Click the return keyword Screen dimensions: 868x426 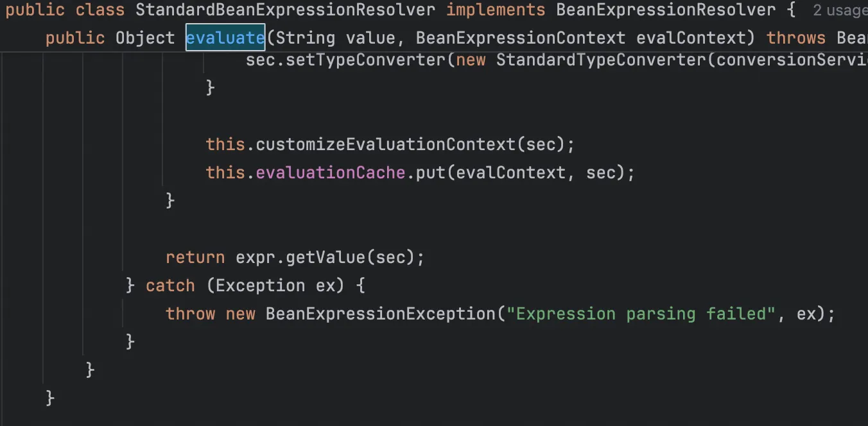click(195, 257)
